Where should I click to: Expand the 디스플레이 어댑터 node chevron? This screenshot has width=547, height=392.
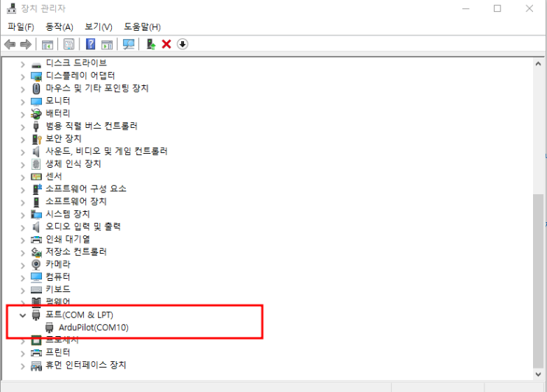tap(23, 77)
